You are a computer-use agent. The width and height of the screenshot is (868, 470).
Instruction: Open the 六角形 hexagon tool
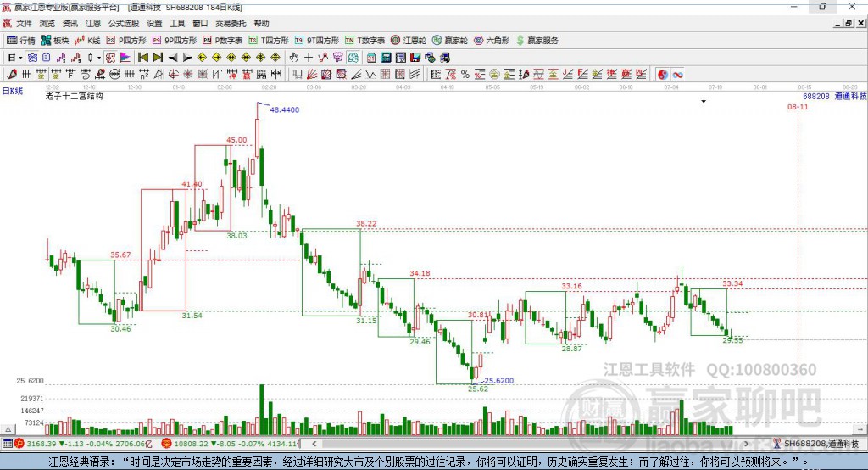[492, 41]
